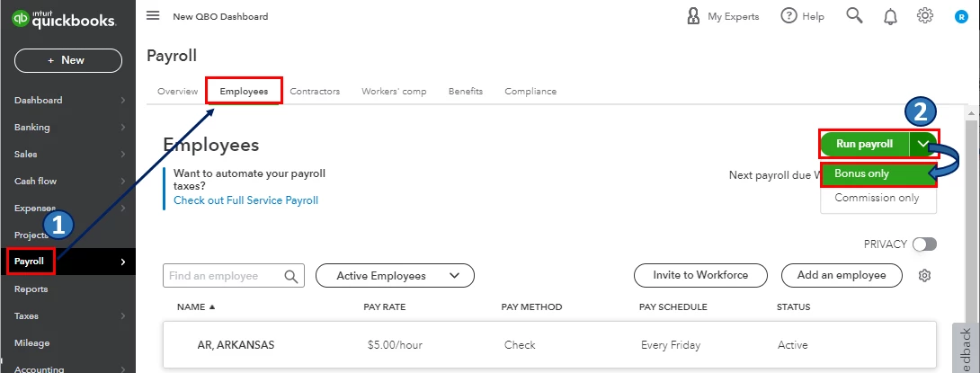Open the hamburger navigation menu
The height and width of the screenshot is (373, 980).
tap(153, 15)
